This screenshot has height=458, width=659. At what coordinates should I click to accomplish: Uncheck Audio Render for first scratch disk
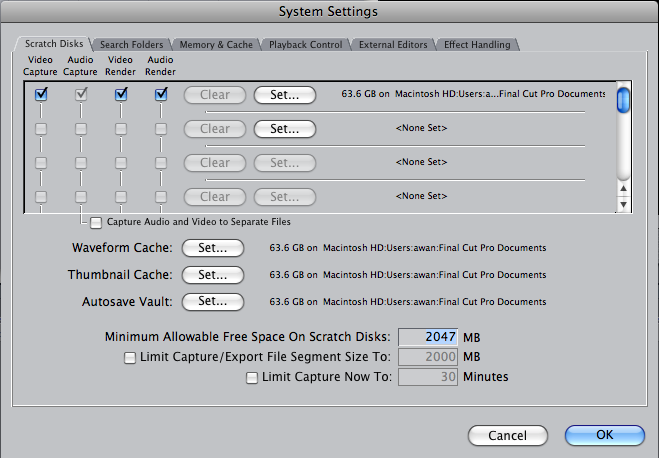[161, 94]
